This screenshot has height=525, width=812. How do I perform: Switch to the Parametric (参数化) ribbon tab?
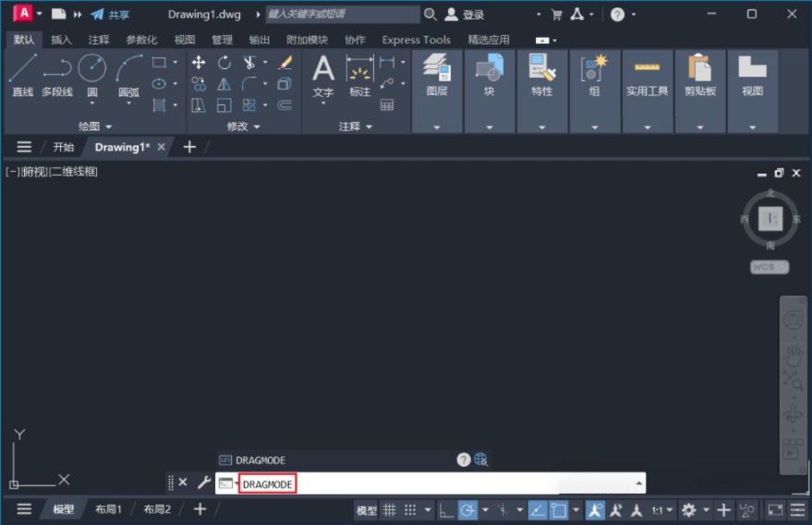coord(141,40)
